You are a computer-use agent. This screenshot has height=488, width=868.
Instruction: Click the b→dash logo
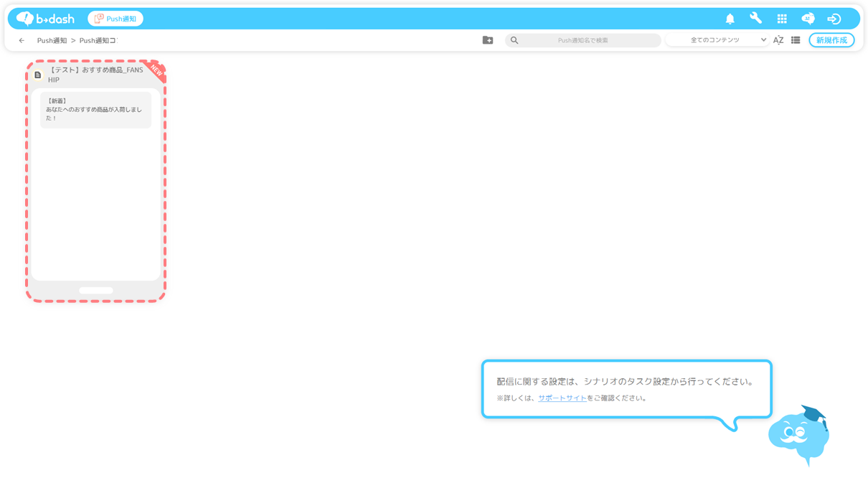pos(45,19)
